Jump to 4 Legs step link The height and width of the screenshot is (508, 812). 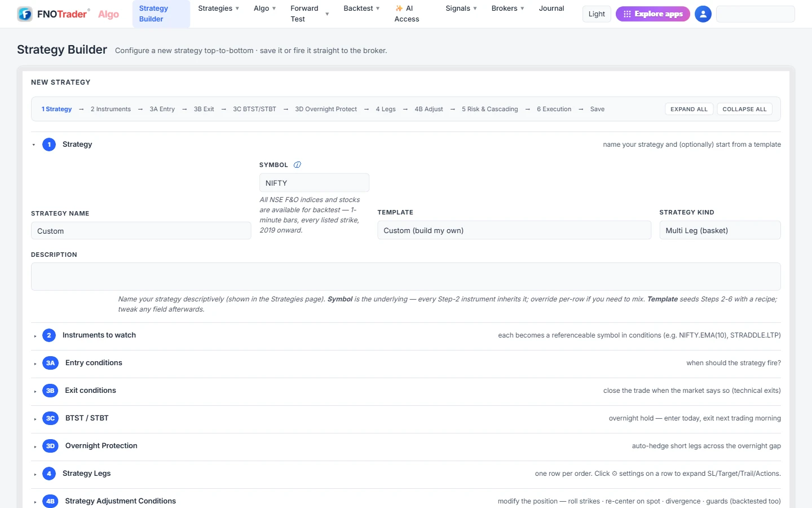[x=386, y=110]
